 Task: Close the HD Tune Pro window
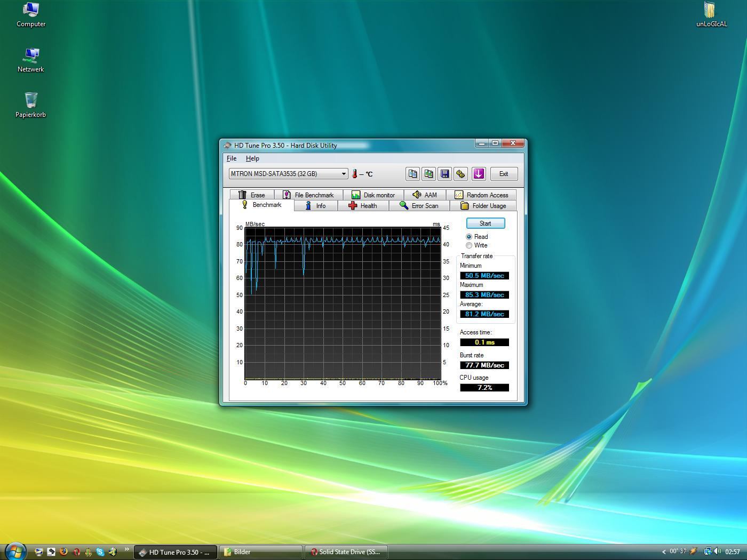point(513,143)
